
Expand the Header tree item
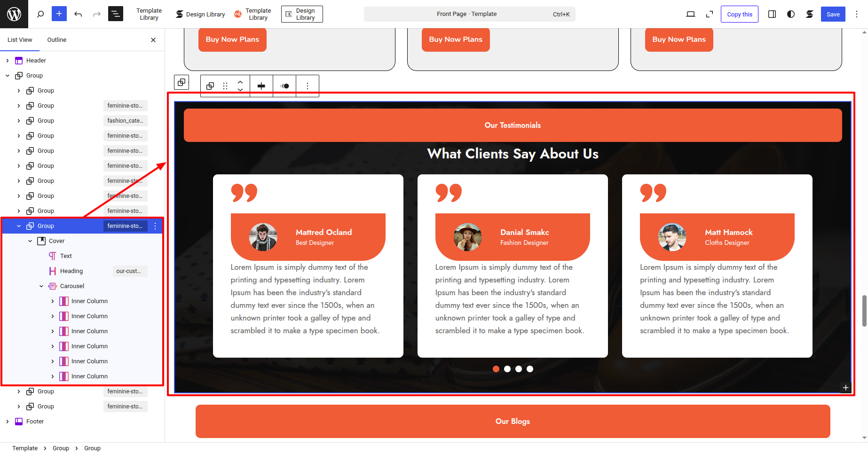[8, 61]
